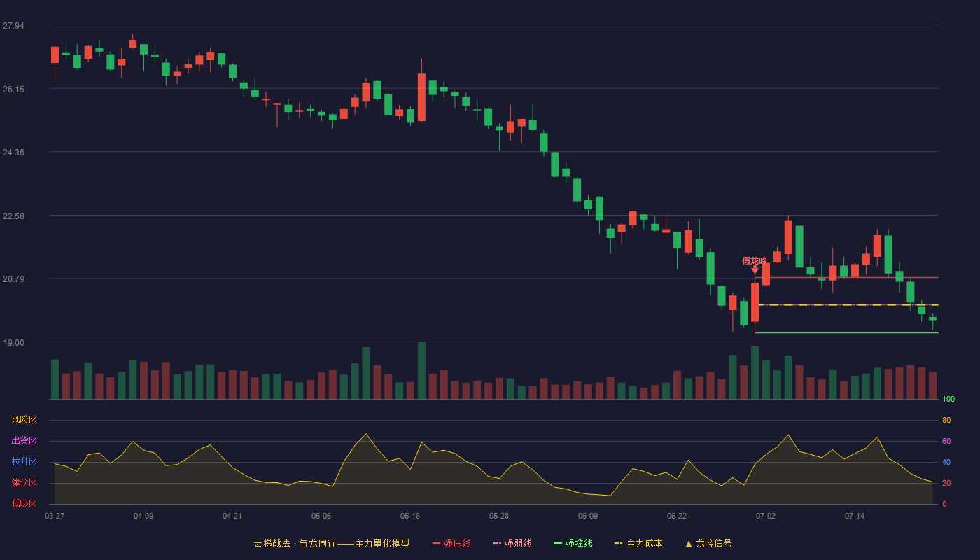
Task: Click the green 100 indicator scale value
Action: [x=948, y=400]
